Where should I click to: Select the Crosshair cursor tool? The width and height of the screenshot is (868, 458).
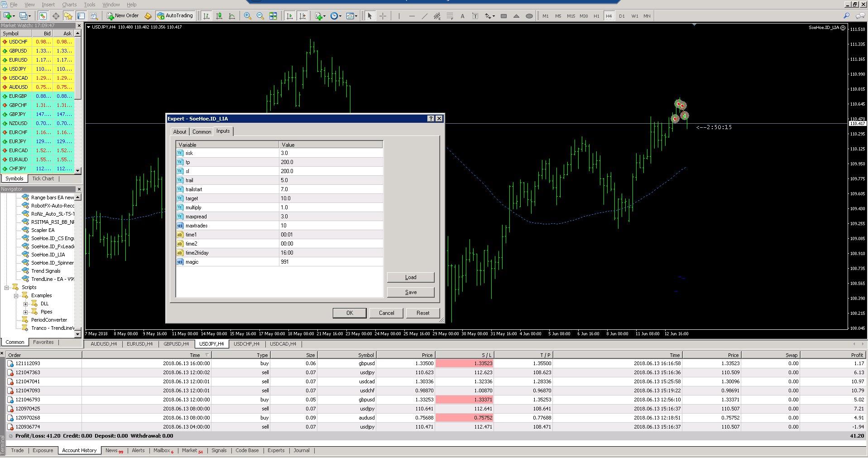pos(383,16)
